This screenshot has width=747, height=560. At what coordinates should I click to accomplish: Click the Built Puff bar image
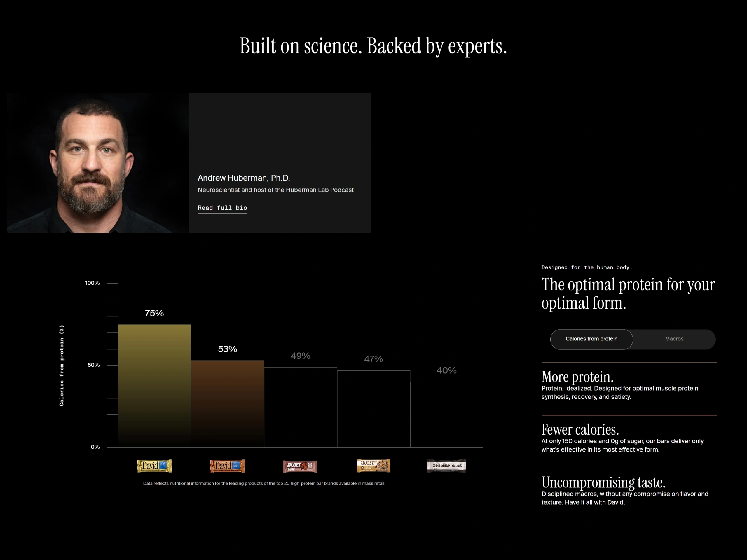300,466
